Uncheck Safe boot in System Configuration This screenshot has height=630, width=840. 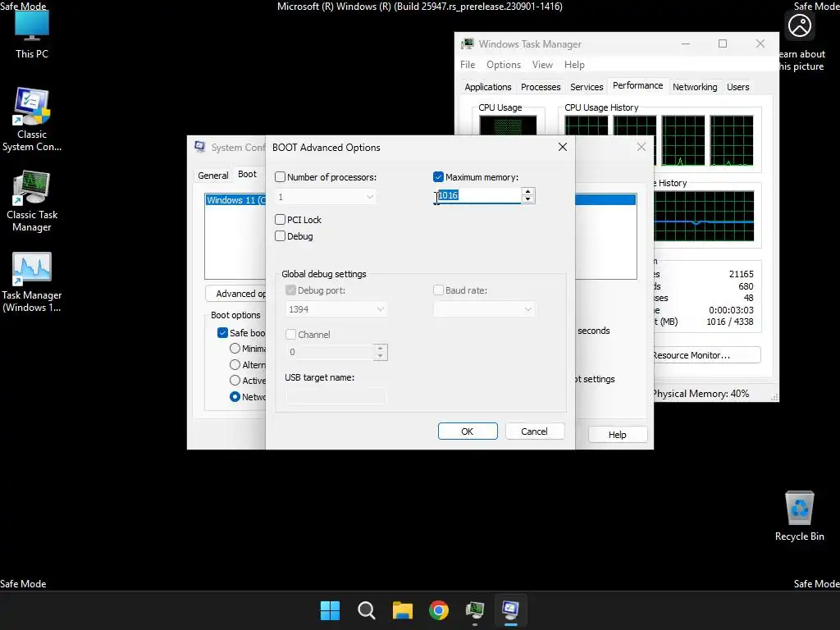[x=223, y=333]
